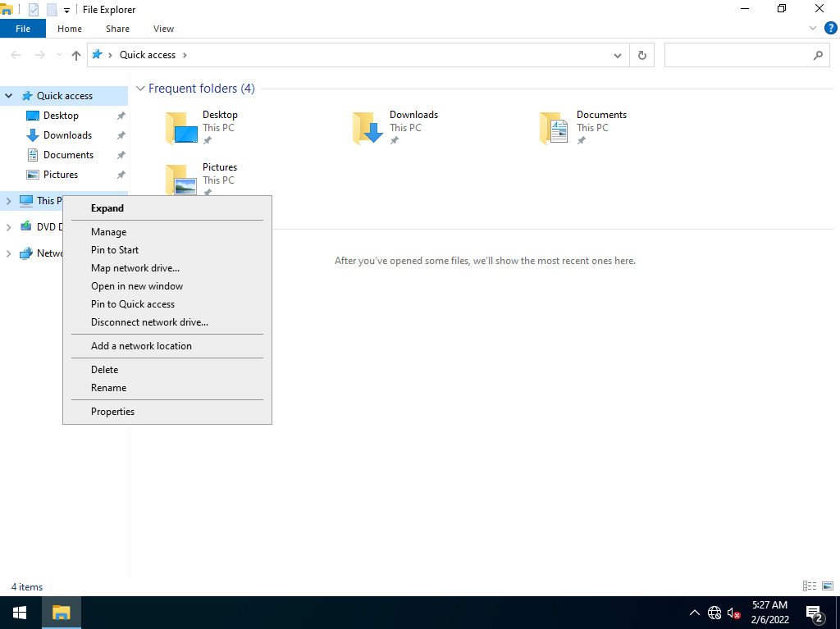840x629 pixels.
Task: Click the search magnifier icon
Action: pos(818,55)
